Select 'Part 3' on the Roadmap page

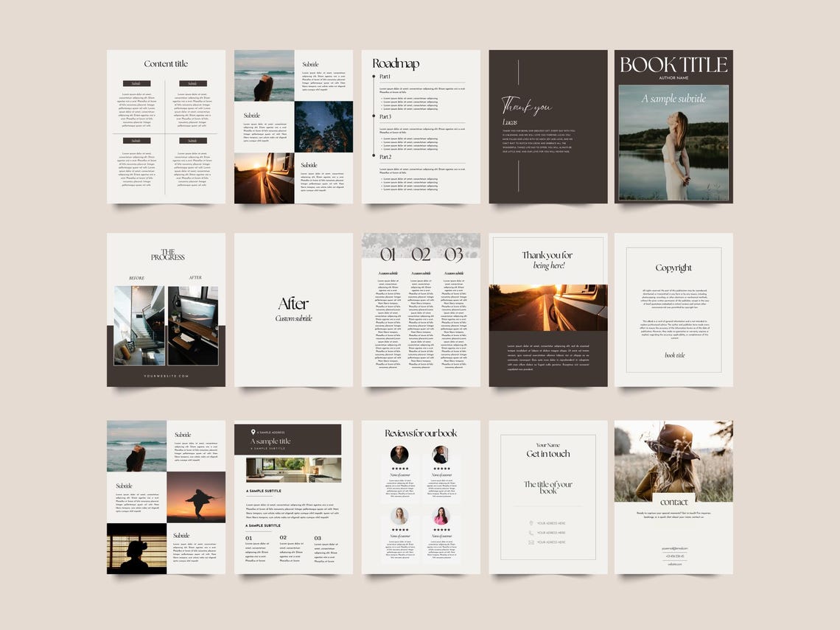(x=385, y=116)
